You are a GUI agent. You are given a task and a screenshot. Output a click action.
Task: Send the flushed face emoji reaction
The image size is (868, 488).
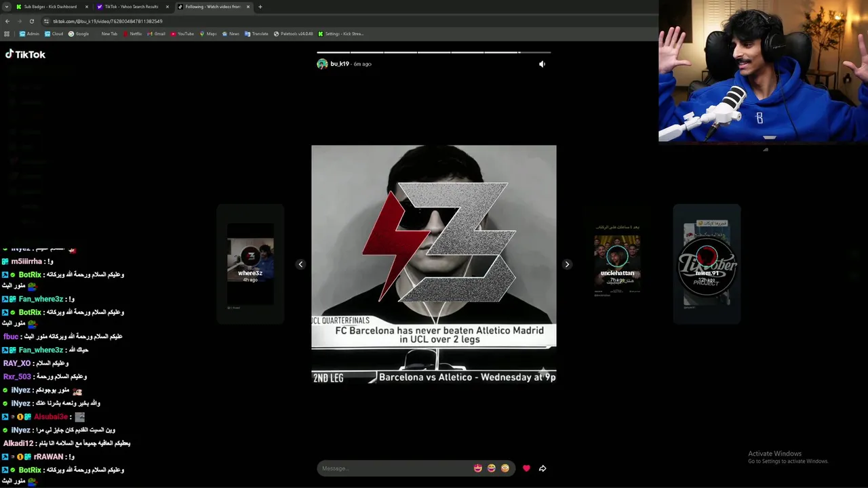click(505, 468)
